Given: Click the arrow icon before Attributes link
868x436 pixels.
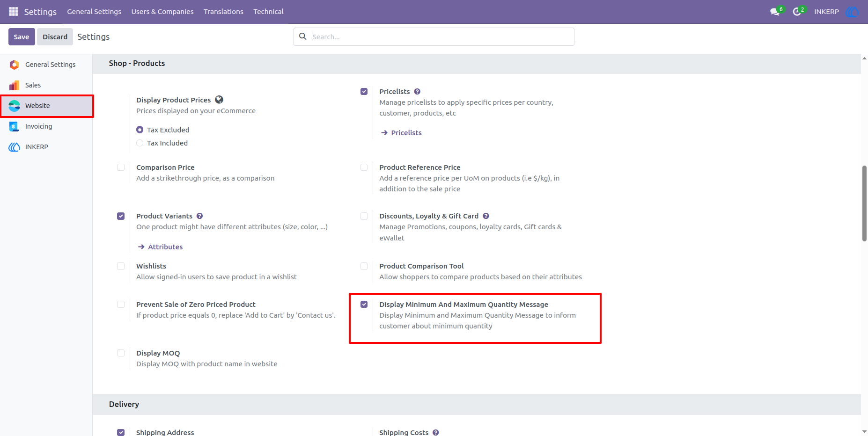Looking at the screenshot, I should [x=141, y=247].
